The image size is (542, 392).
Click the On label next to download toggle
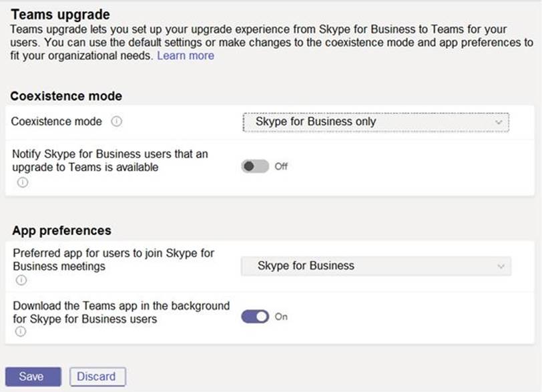281,317
